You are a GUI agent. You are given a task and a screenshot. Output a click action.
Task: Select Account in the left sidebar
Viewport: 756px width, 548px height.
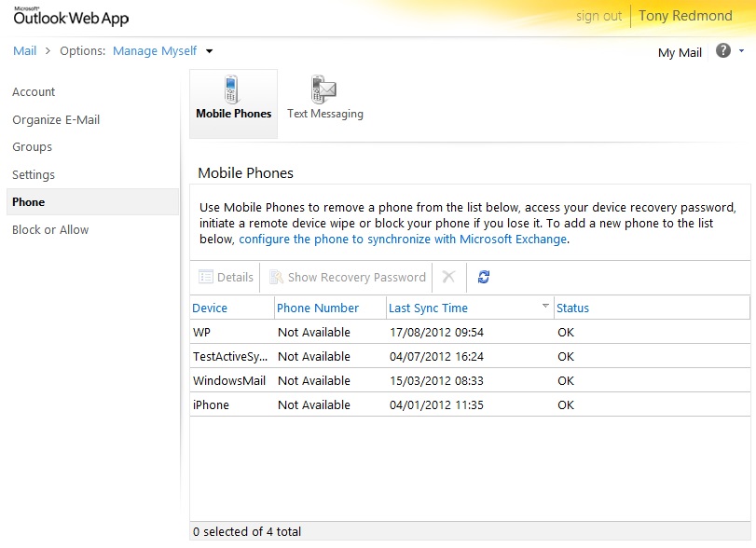[x=34, y=92]
